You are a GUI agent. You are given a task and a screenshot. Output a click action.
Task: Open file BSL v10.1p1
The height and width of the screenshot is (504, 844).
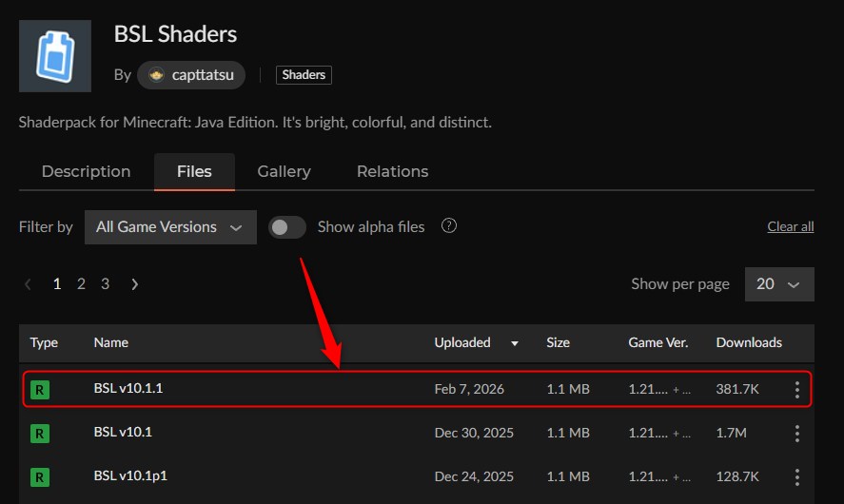(x=130, y=476)
